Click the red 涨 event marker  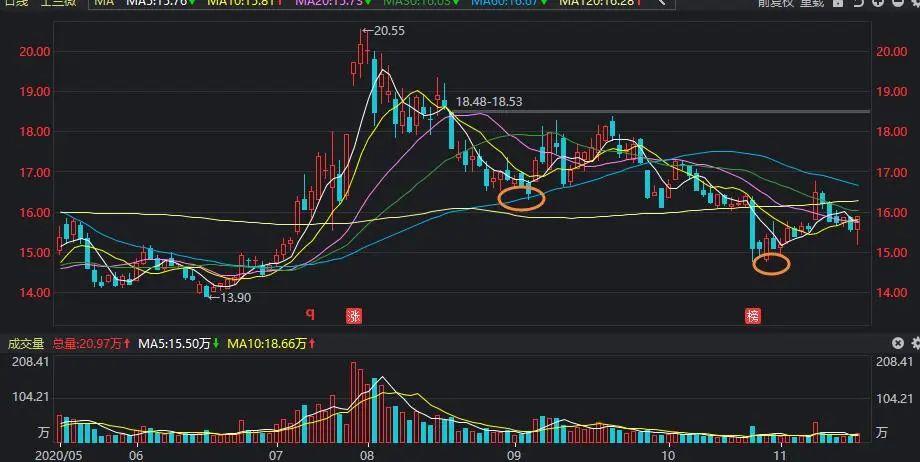(x=354, y=316)
